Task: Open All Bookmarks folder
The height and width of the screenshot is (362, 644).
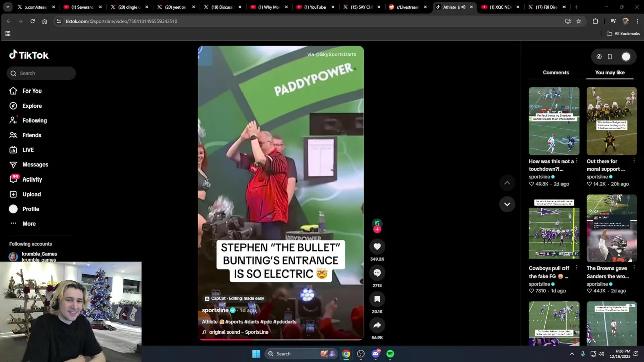Action: click(x=623, y=34)
